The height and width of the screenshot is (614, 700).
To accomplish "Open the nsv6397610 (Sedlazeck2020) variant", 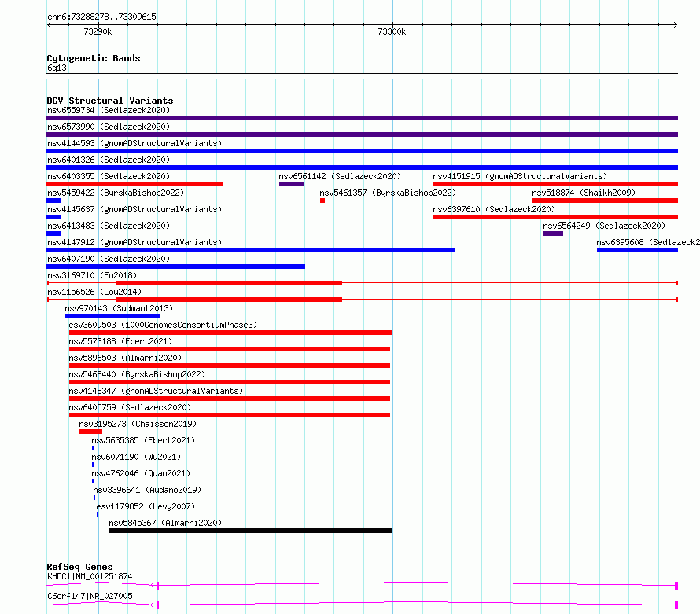I will [x=494, y=209].
